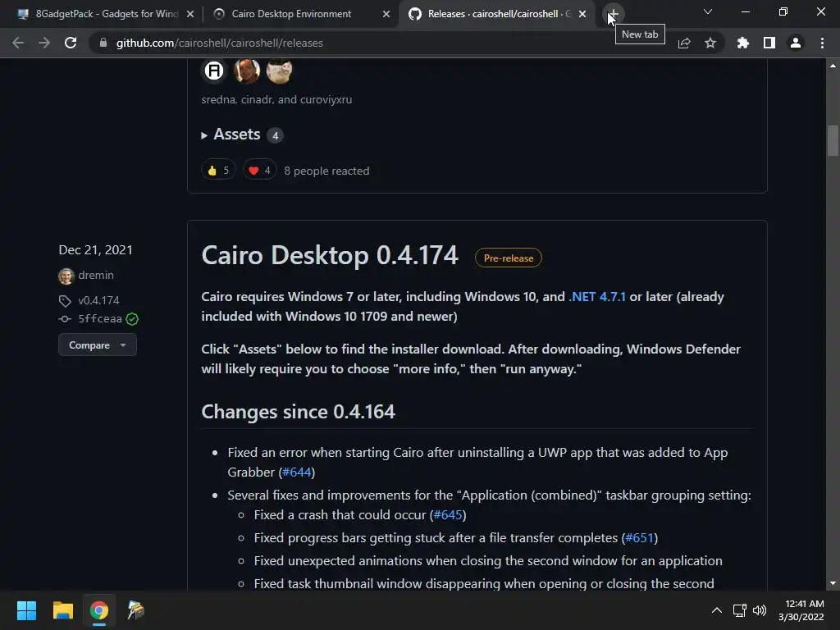This screenshot has width=840, height=630.
Task: Close the 8GadgetPack tab
Action: click(x=190, y=15)
